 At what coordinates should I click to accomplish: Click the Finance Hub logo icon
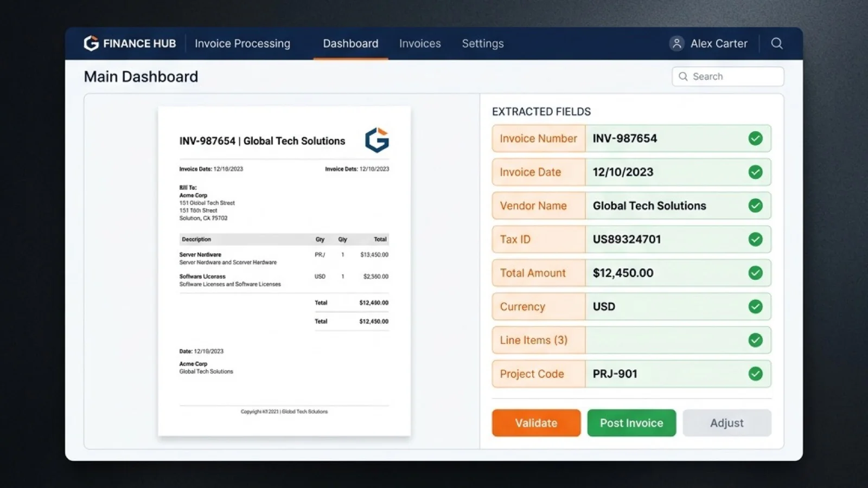[91, 43]
